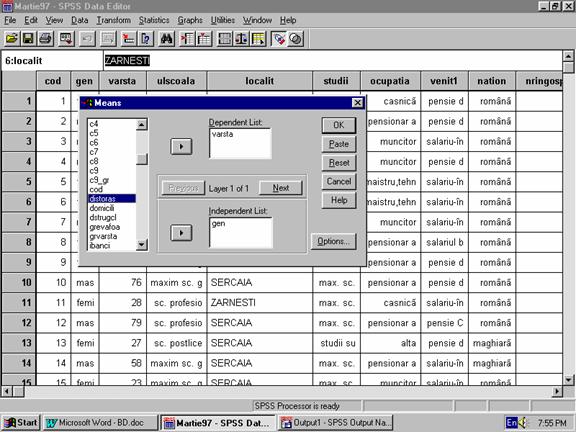Click cell ZARNESTI in row 11
This screenshot has width=576, height=432.
[259, 303]
